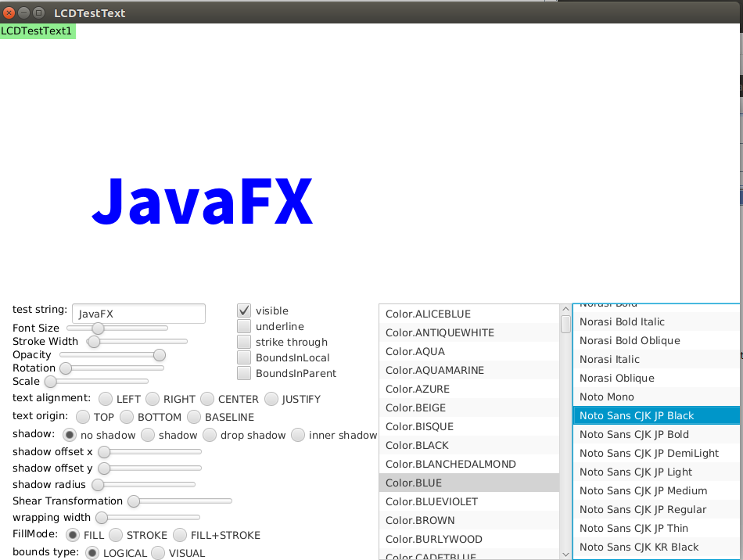Screen dimensions: 743x560
Task: Check the BoundsInParent option
Action: pos(244,373)
